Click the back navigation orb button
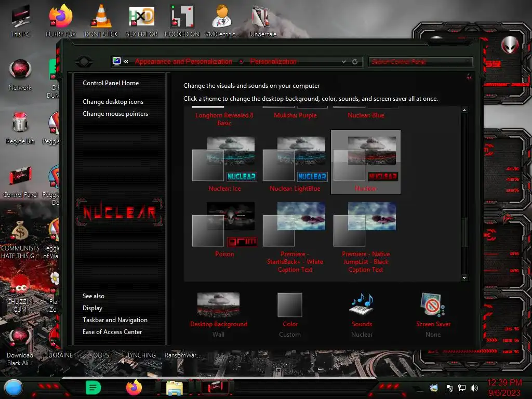Screen dimensions: 532x399 pyautogui.click(x=84, y=61)
